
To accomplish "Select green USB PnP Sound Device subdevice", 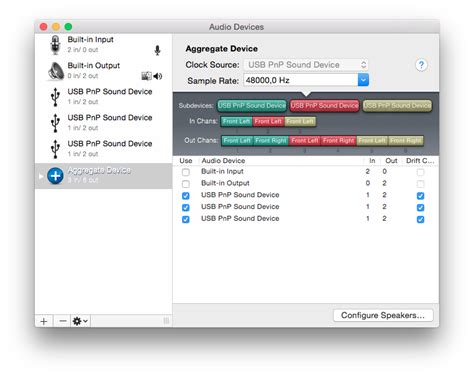I will [x=252, y=105].
